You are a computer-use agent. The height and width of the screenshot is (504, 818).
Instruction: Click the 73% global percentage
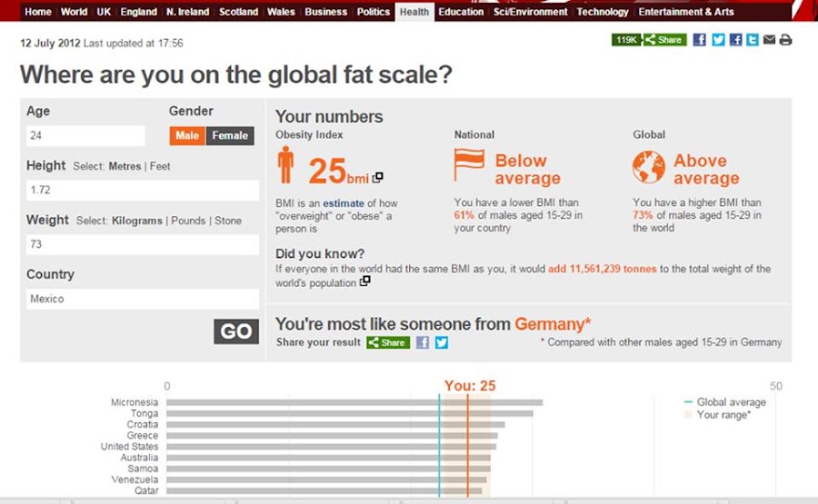pos(643,215)
